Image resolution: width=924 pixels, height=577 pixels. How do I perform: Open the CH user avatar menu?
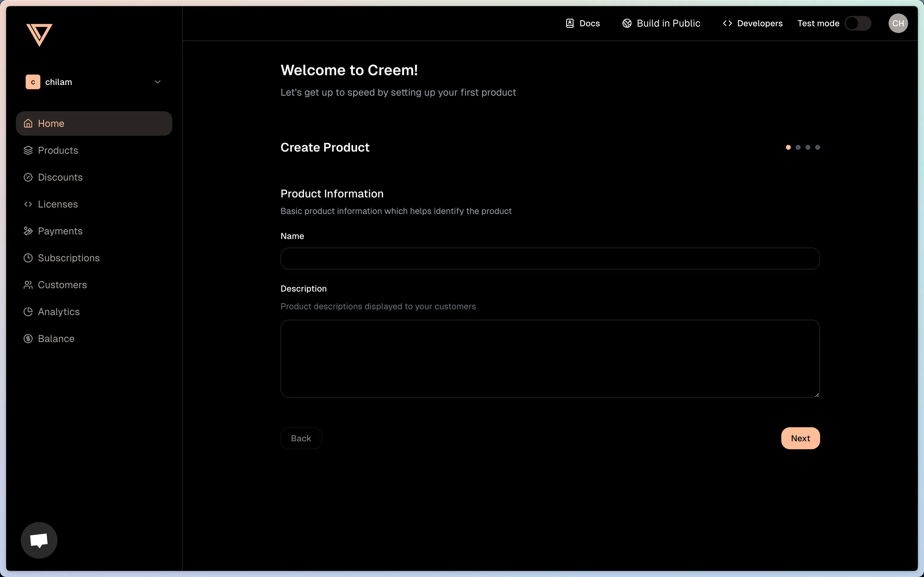click(898, 23)
